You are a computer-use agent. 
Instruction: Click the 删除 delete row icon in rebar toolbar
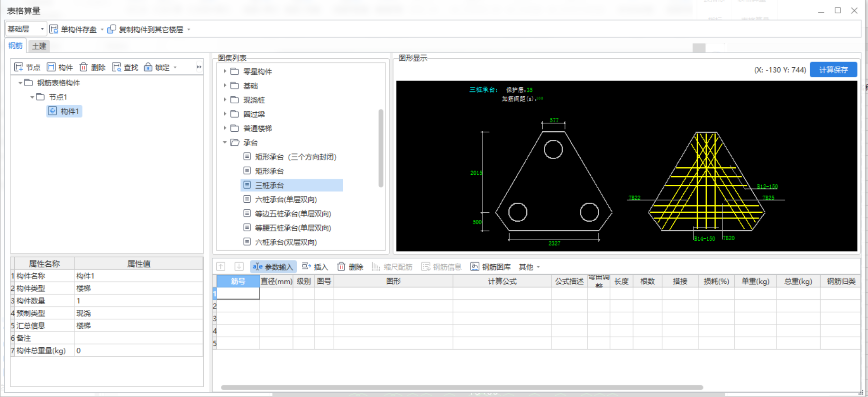click(x=341, y=267)
